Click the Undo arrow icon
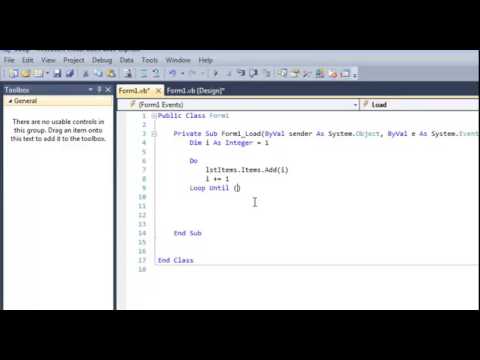Screen dimensions: 480x360 172,73
